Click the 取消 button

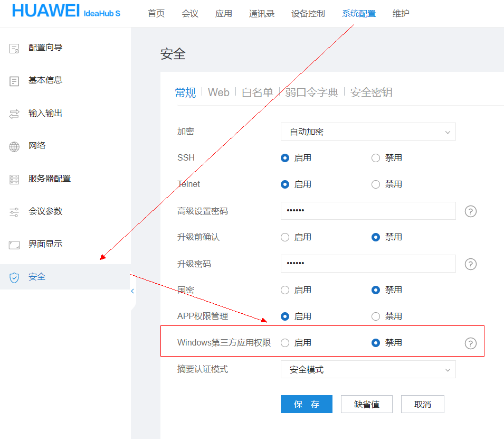(423, 404)
